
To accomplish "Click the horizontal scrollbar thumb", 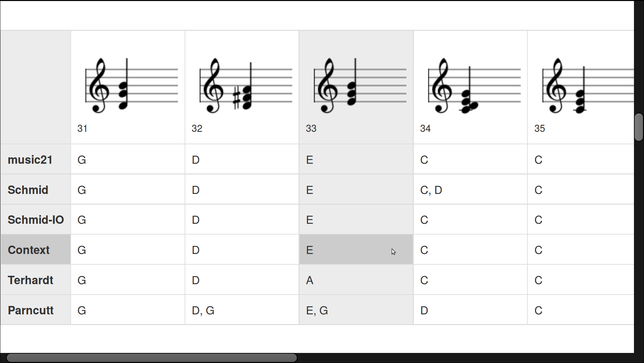I will pos(152,358).
